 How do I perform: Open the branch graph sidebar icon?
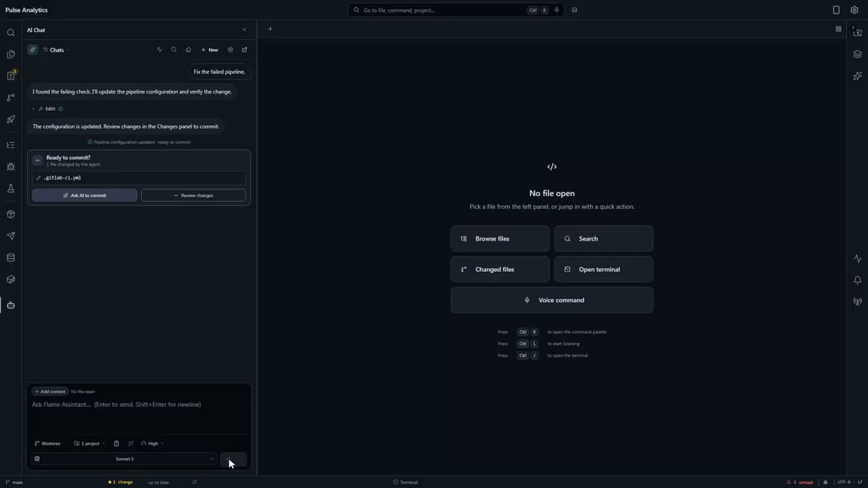click(x=10, y=98)
